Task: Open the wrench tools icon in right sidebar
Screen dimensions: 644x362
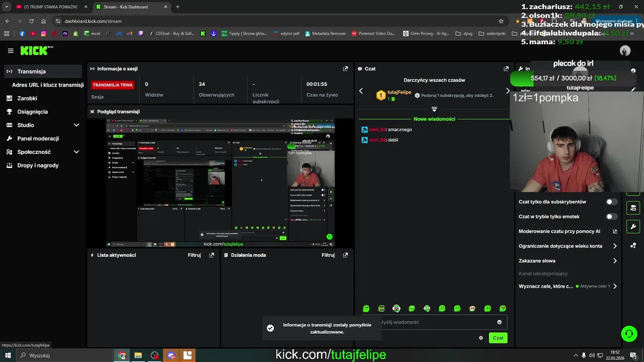Action: click(x=633, y=226)
